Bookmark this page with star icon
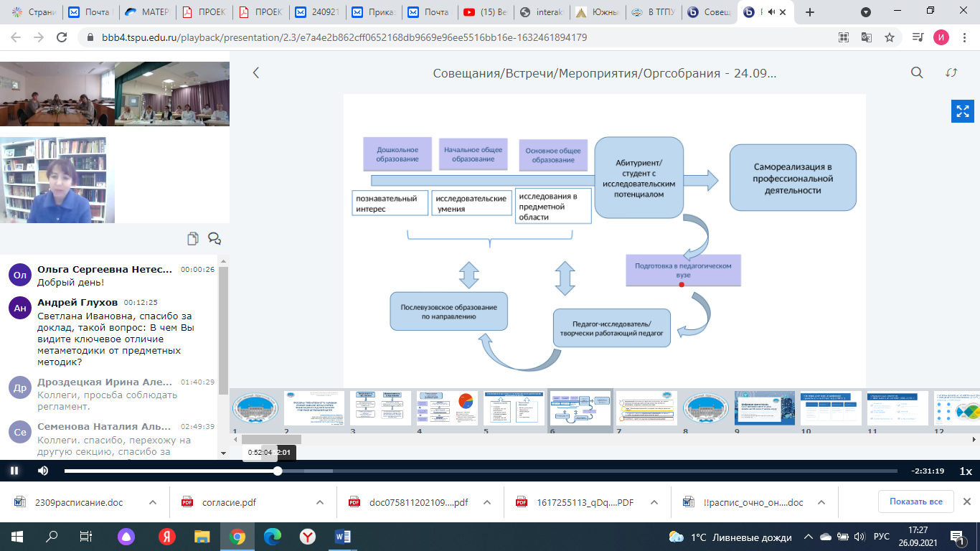The image size is (980, 551). (890, 37)
